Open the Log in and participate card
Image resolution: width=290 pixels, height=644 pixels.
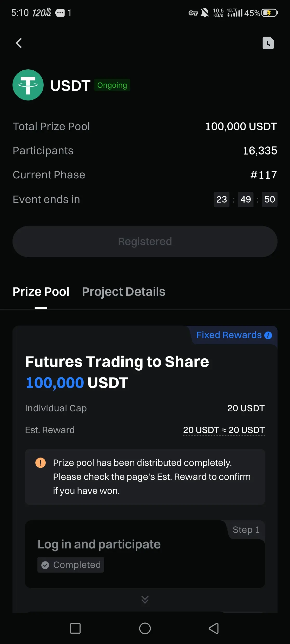click(x=145, y=554)
